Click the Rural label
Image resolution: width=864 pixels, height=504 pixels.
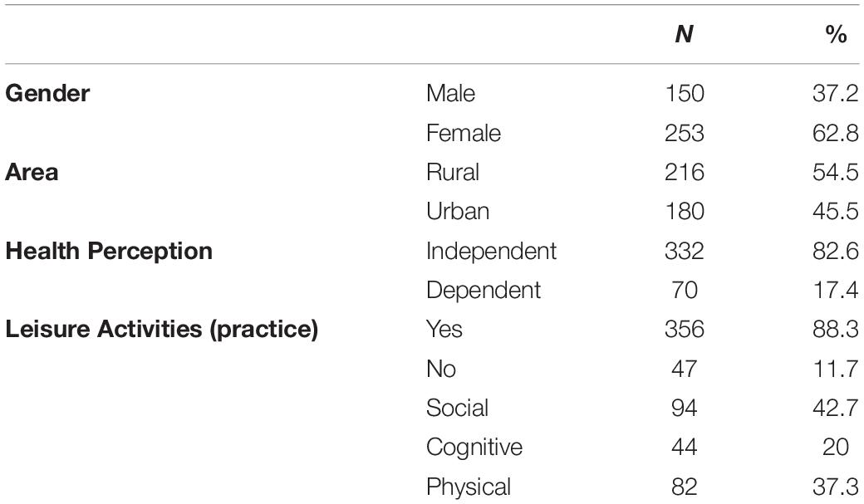click(453, 172)
